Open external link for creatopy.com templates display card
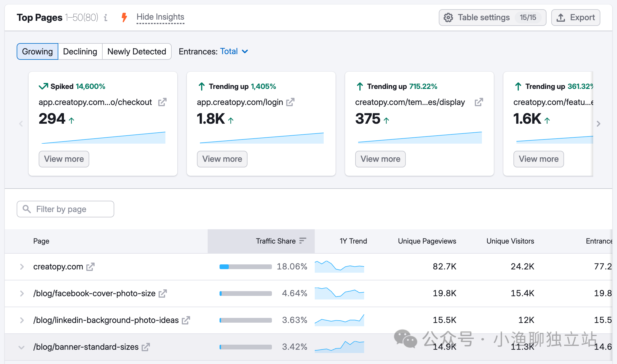Viewport: 617px width, 364px height. [x=479, y=102]
